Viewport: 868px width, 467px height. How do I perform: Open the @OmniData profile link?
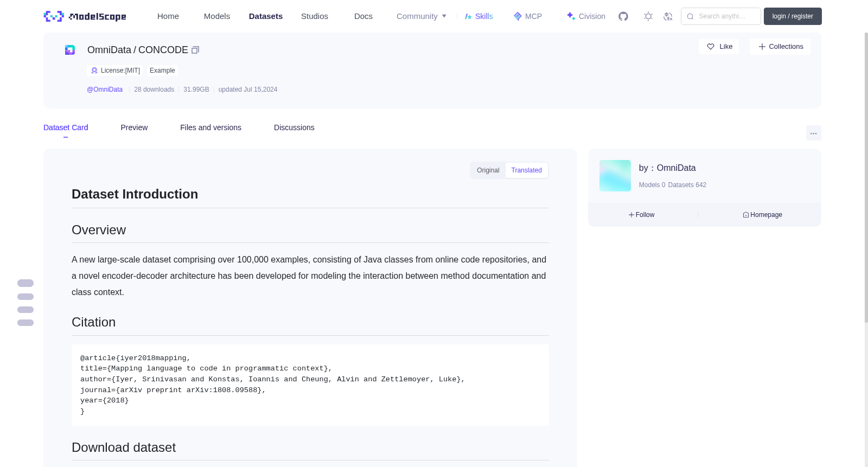coord(105,89)
